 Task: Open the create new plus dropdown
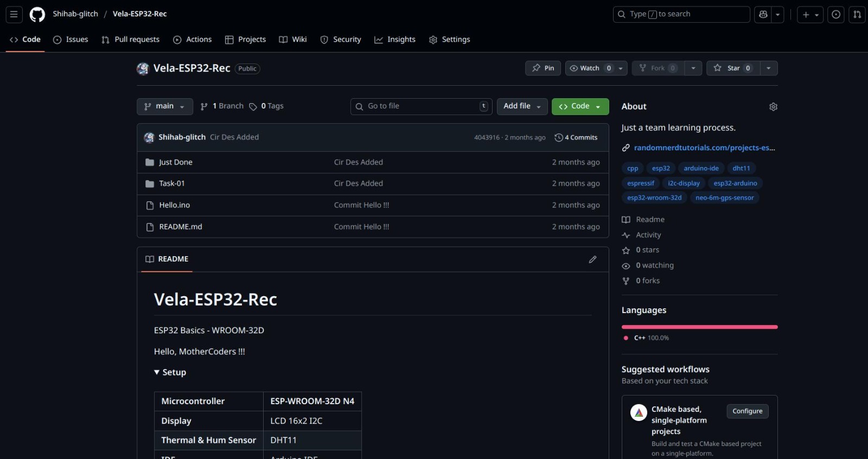click(x=810, y=15)
